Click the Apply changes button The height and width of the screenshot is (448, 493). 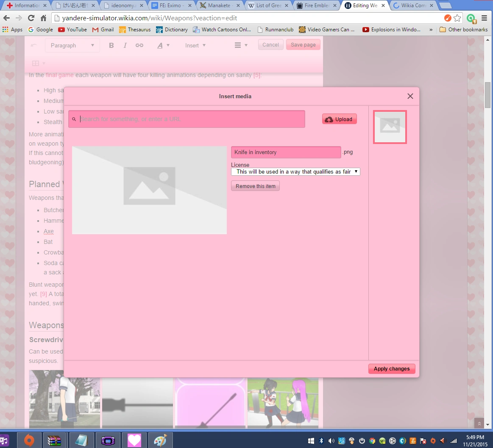pyautogui.click(x=391, y=369)
